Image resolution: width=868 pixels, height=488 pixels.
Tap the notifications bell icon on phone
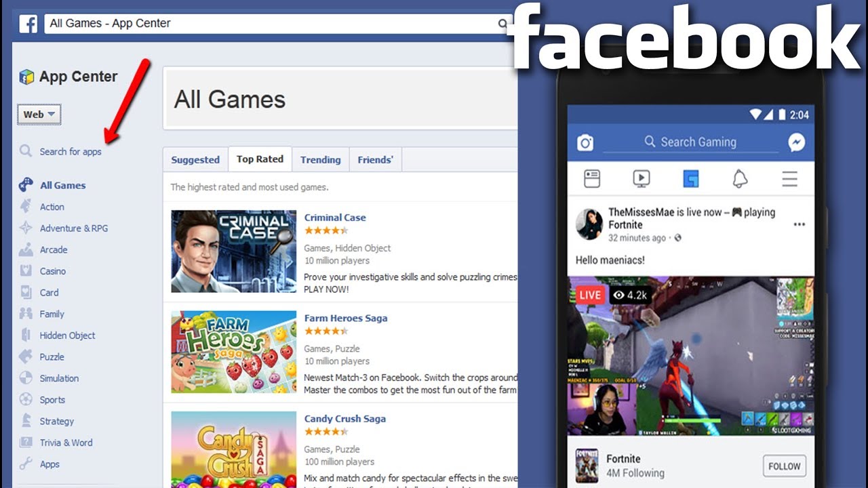pos(740,179)
